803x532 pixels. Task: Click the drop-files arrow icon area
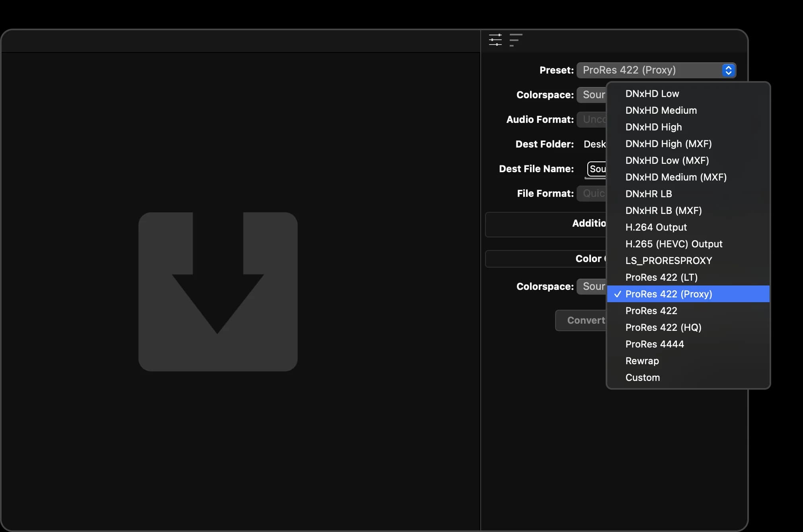click(218, 291)
